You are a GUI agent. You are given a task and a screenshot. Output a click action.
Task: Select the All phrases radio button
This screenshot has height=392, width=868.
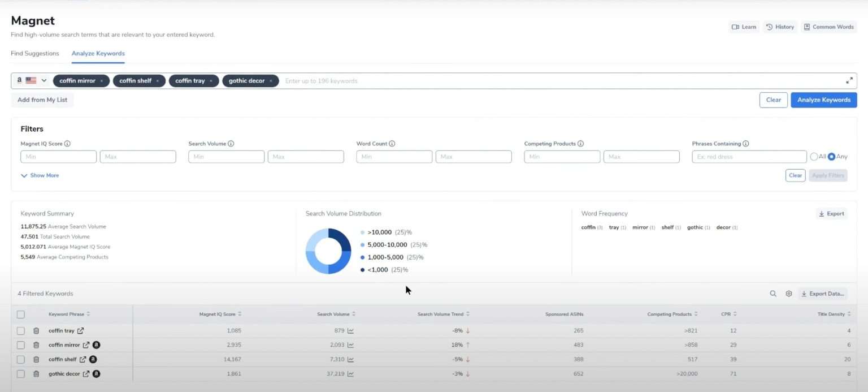click(x=814, y=157)
